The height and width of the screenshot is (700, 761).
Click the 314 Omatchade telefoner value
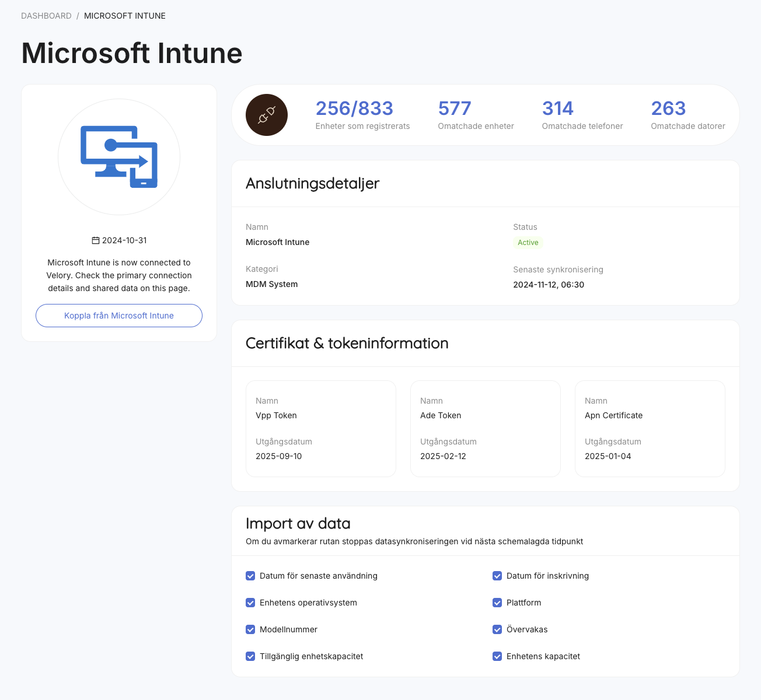558,108
